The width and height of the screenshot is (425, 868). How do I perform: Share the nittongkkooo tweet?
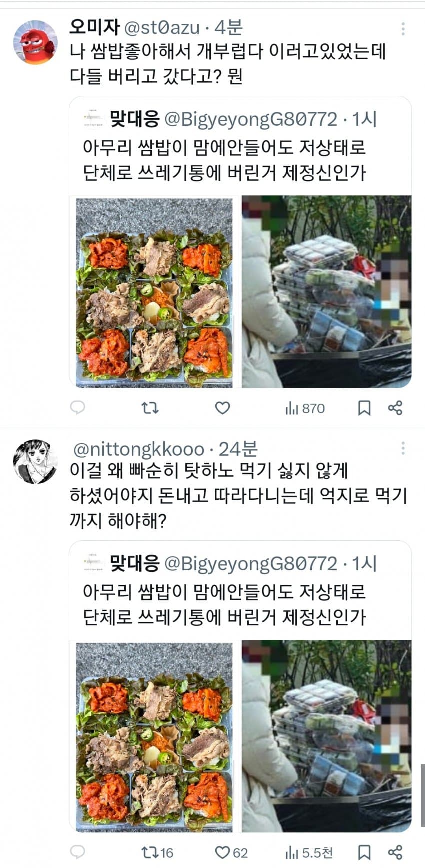click(x=395, y=852)
